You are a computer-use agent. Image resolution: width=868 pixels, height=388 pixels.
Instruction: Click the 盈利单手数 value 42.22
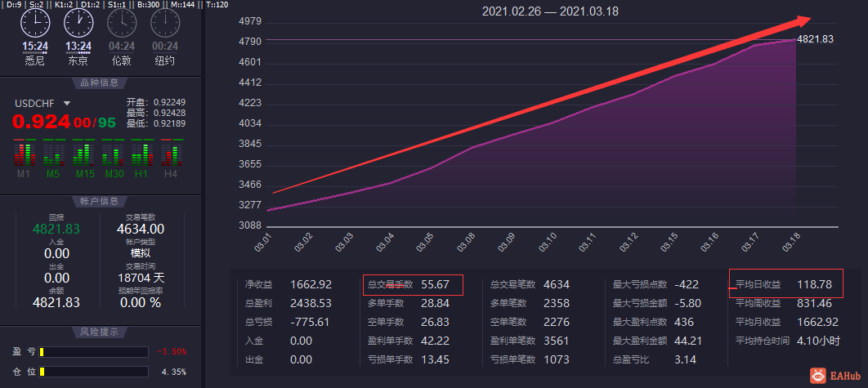click(435, 341)
